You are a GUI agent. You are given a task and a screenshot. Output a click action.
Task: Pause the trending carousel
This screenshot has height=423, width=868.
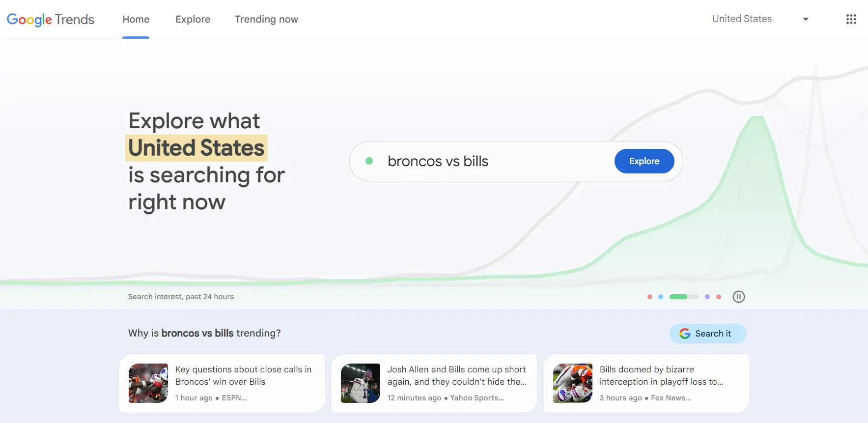tap(738, 297)
